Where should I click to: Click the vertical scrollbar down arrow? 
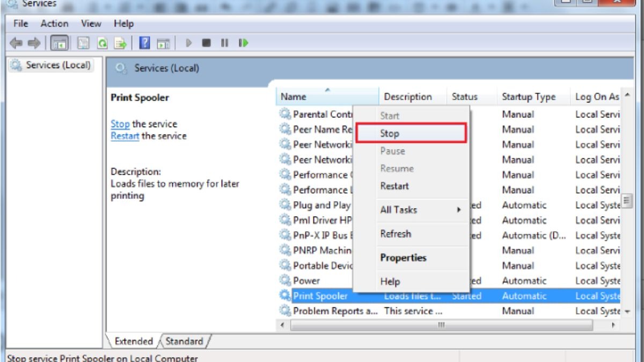click(x=627, y=311)
